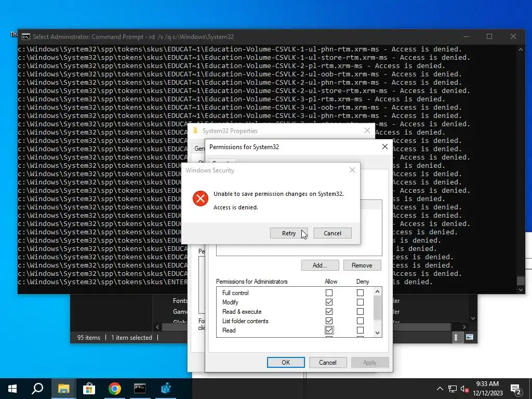Close Permissions for System32 window
532x399 pixels.
[385, 147]
